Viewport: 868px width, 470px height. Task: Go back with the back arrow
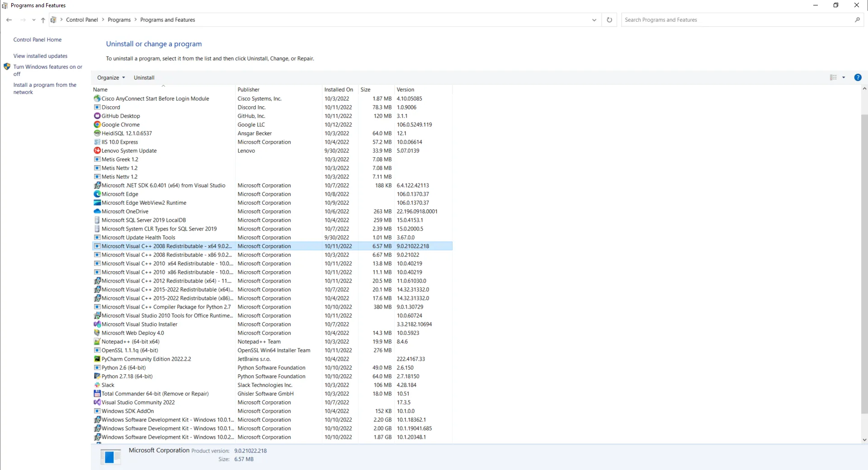coord(9,20)
